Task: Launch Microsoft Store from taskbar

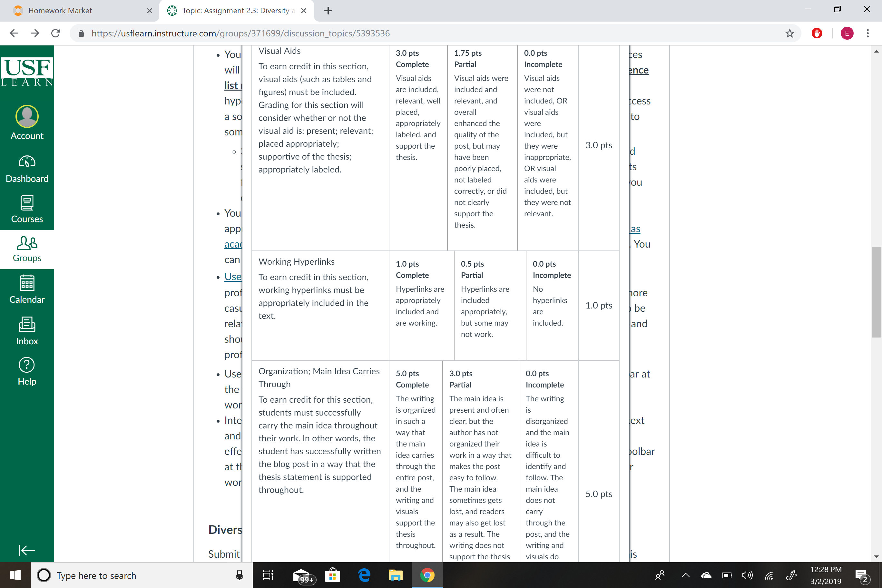Action: [x=333, y=575]
